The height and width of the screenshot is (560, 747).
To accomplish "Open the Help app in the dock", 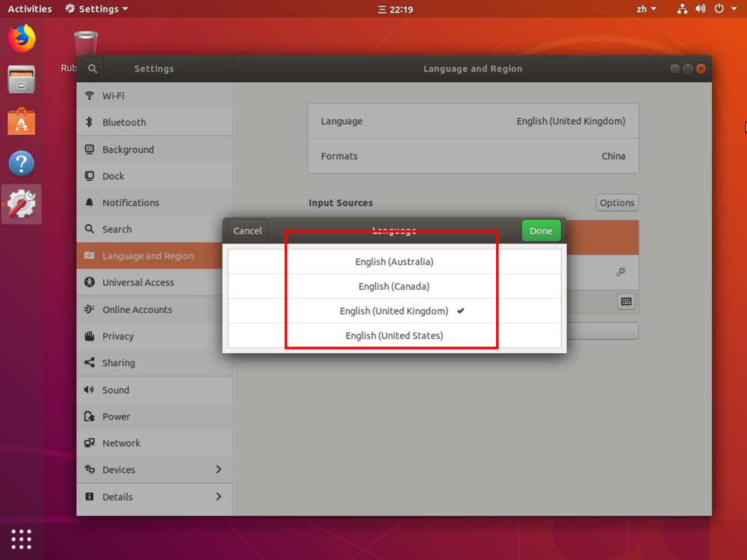I will click(x=20, y=164).
